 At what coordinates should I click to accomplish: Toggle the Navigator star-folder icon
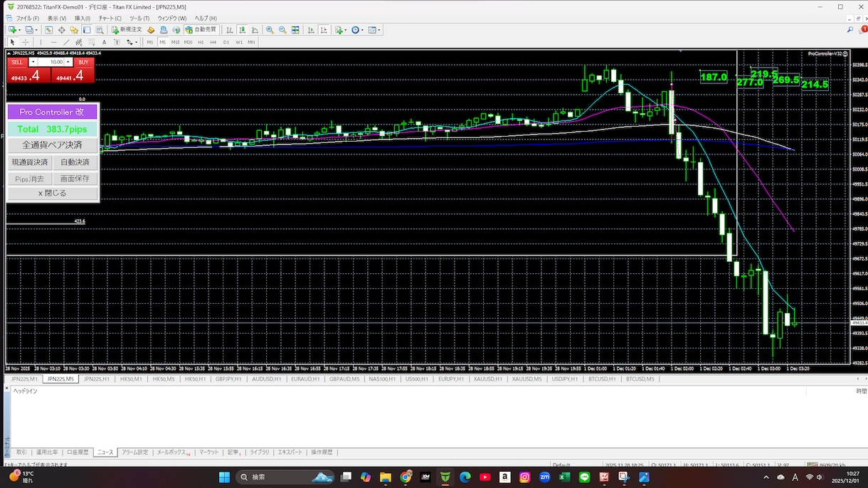click(74, 30)
